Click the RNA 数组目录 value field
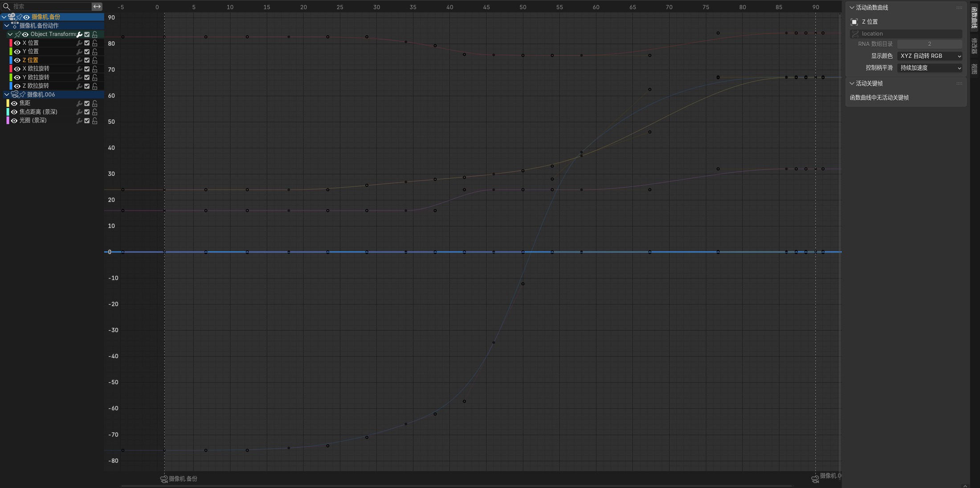The image size is (980, 488). tap(930, 44)
